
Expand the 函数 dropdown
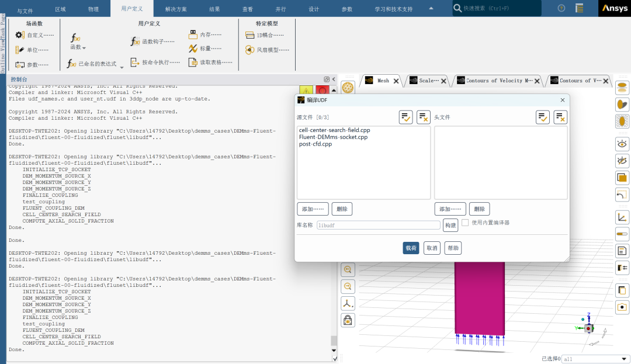[78, 47]
